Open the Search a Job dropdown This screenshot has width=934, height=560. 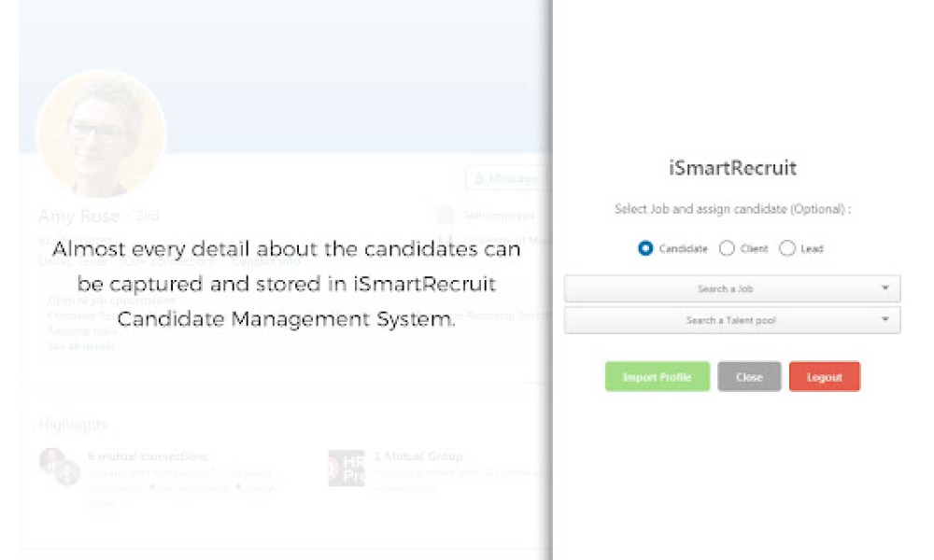pos(732,288)
